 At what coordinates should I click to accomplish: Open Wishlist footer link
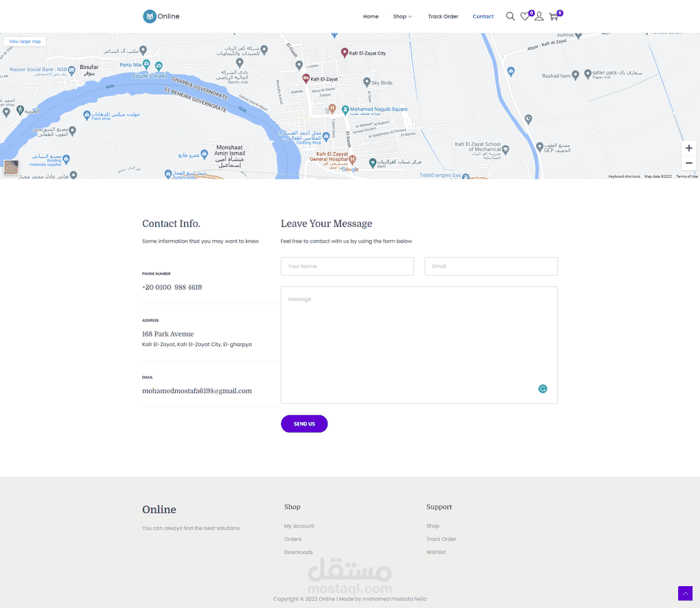click(436, 552)
